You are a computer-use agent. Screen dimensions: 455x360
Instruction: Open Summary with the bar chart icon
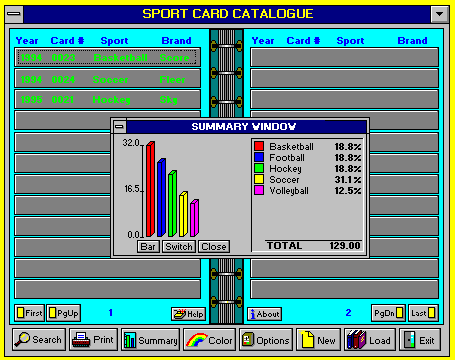(x=150, y=339)
